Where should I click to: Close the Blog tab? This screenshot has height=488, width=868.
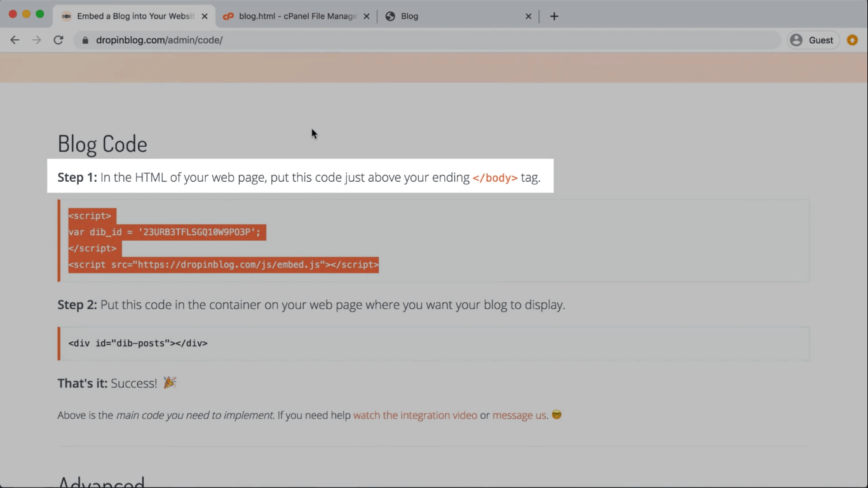click(x=528, y=17)
